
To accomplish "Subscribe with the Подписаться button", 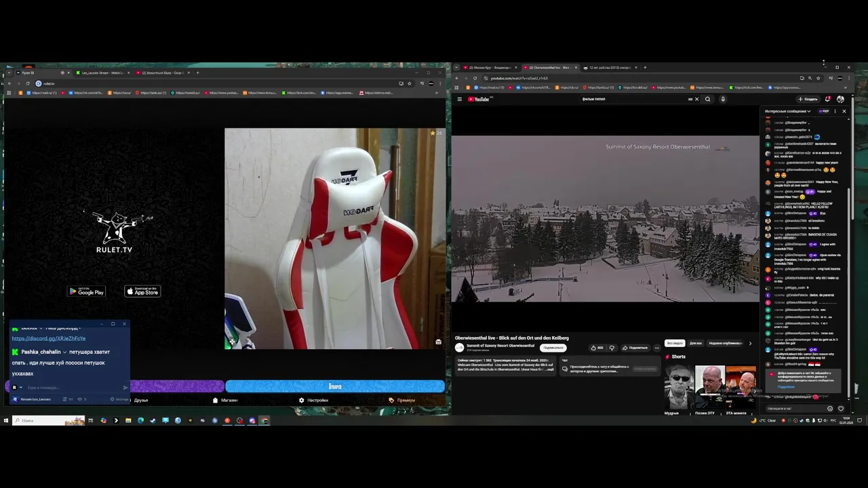I will coord(553,348).
